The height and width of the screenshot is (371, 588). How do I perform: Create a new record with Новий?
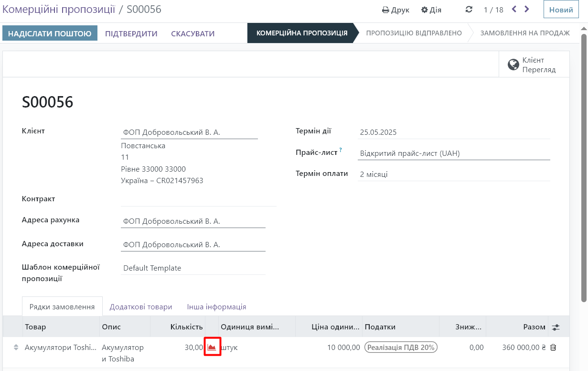click(x=561, y=10)
